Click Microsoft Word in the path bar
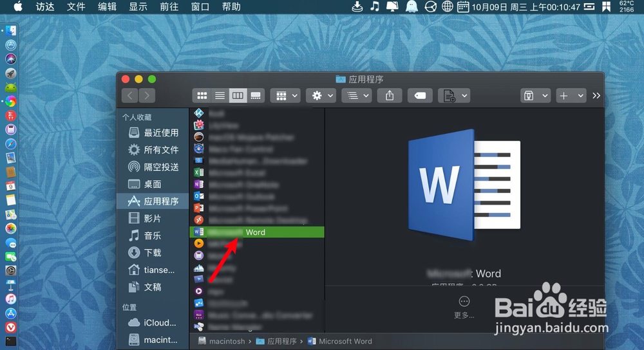Viewport: 644px width, 350px height. (x=340, y=342)
